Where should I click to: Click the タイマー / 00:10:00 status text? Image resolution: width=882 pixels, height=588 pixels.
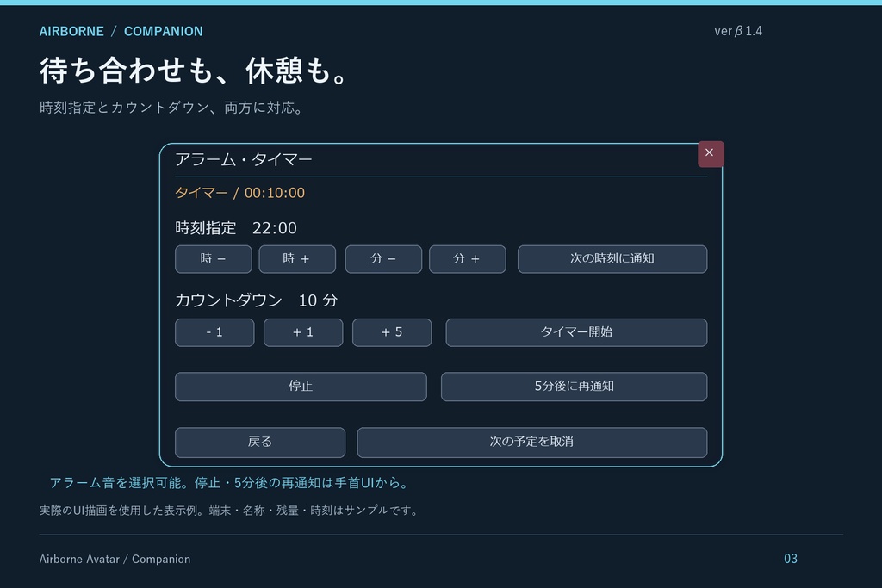click(x=239, y=193)
